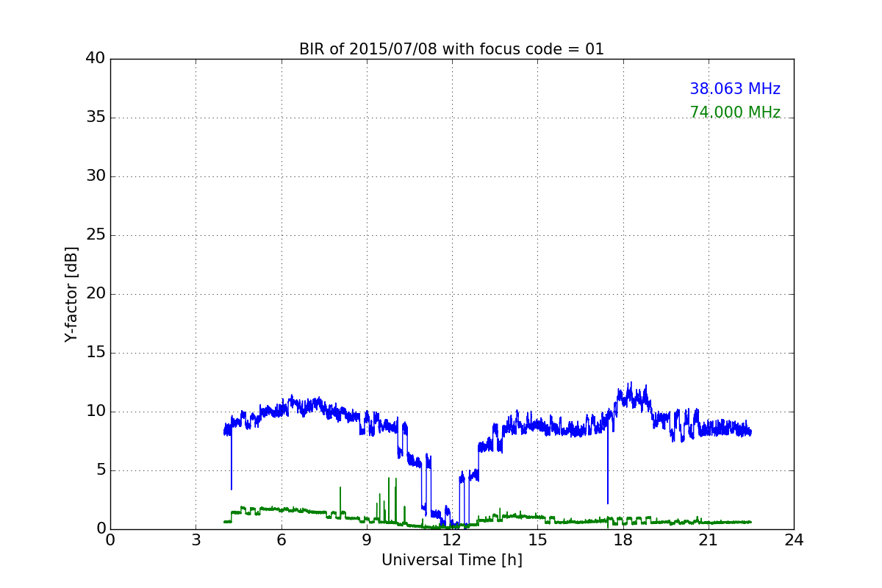Click the 'Y-factor [dB]' axis label

coord(71,294)
